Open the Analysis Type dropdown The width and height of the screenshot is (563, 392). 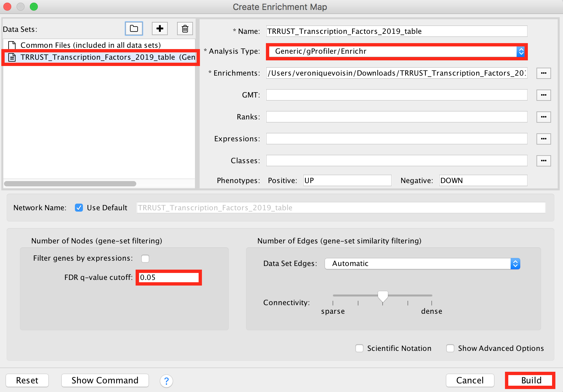[396, 51]
